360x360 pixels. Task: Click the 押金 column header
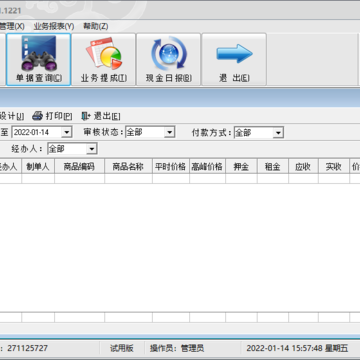tap(241, 167)
